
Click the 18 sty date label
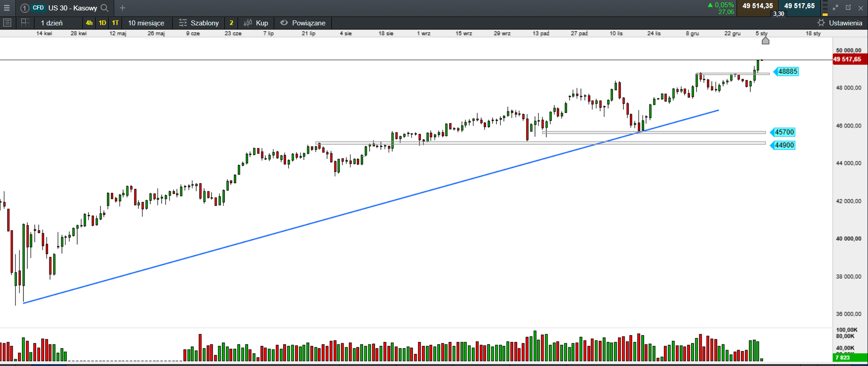coord(813,33)
